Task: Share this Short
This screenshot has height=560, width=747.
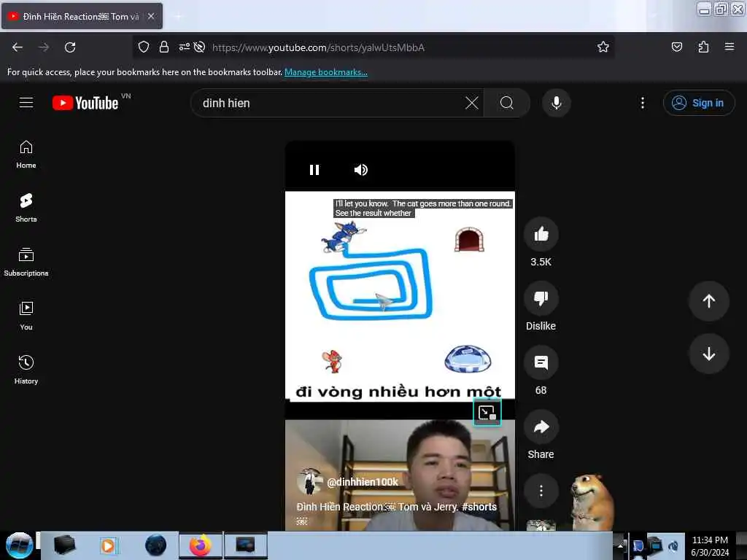Action: pyautogui.click(x=541, y=427)
